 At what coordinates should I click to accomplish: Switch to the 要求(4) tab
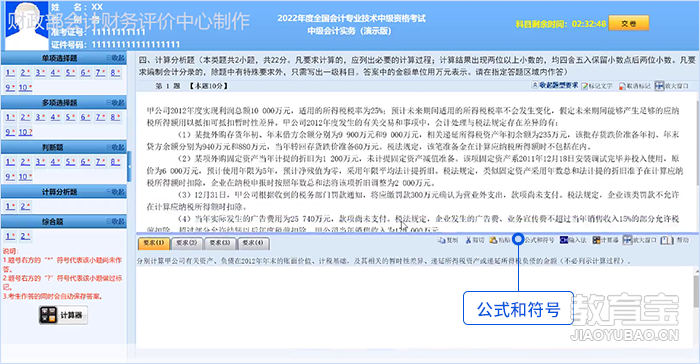[253, 243]
